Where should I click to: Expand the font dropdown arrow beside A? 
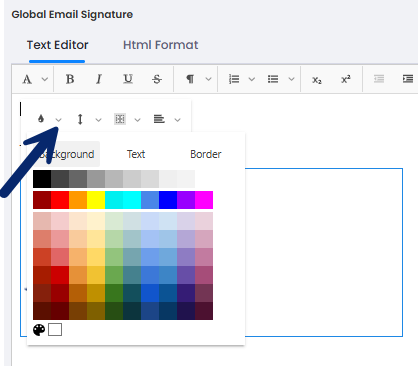coord(44,79)
